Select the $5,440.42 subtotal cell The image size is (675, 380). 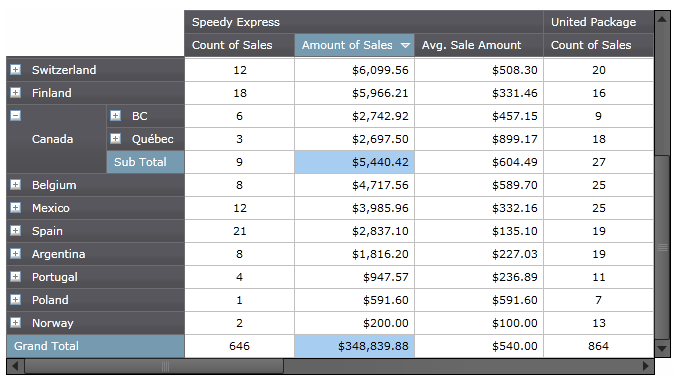click(x=354, y=162)
